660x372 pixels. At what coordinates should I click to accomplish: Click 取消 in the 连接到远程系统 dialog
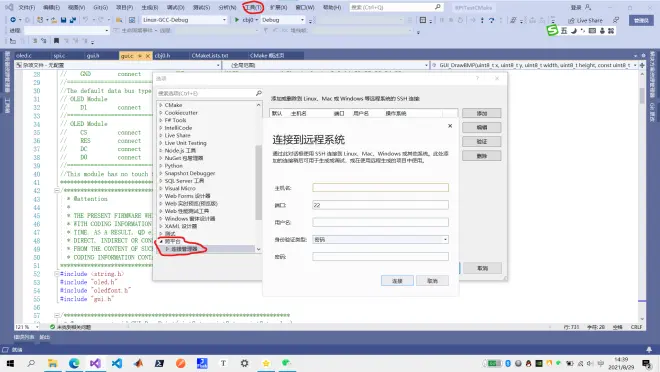pos(432,281)
